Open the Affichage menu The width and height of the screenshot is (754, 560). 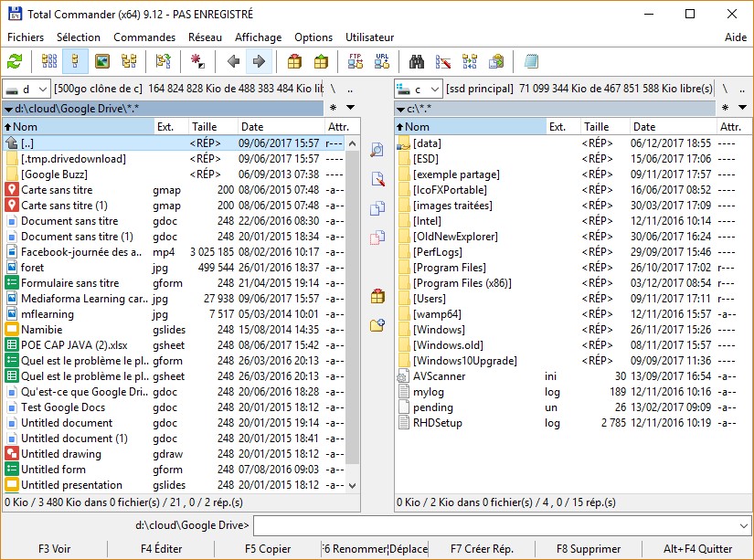point(258,37)
